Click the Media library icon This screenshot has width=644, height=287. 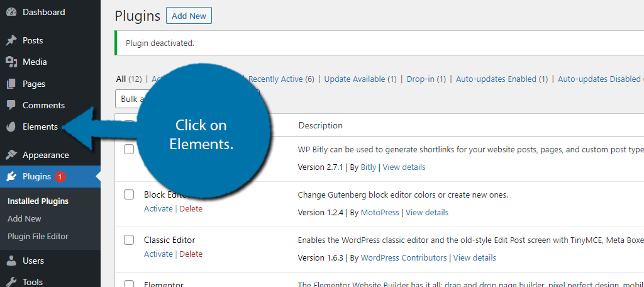tap(11, 62)
